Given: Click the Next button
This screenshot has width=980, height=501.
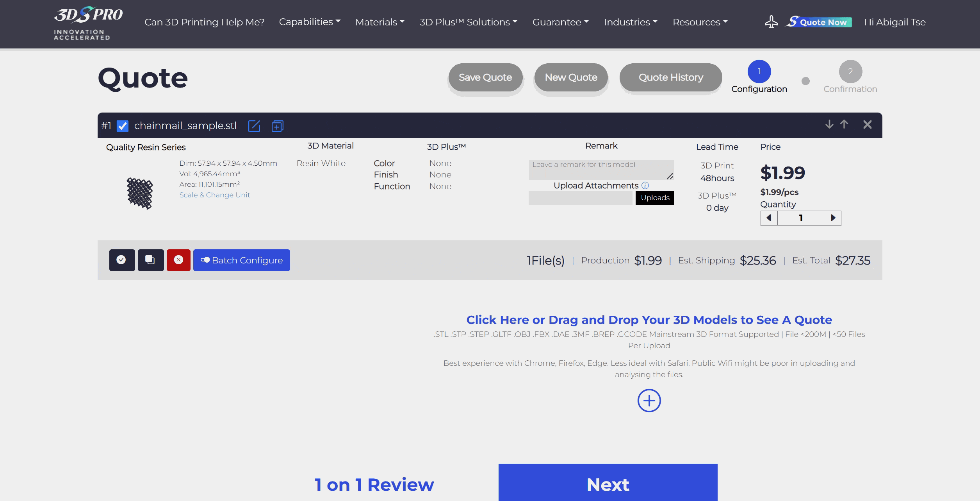Looking at the screenshot, I should 608,483.
